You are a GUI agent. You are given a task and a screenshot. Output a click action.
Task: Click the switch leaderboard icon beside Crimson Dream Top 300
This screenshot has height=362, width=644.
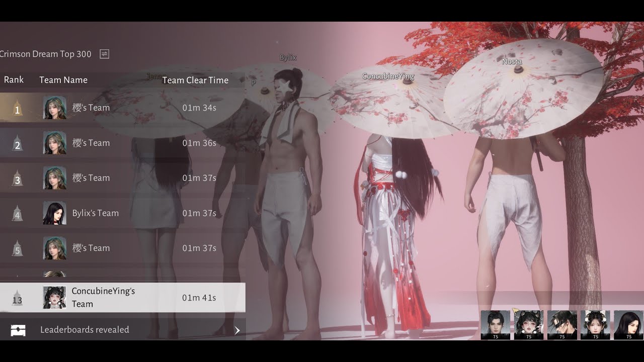click(x=104, y=54)
